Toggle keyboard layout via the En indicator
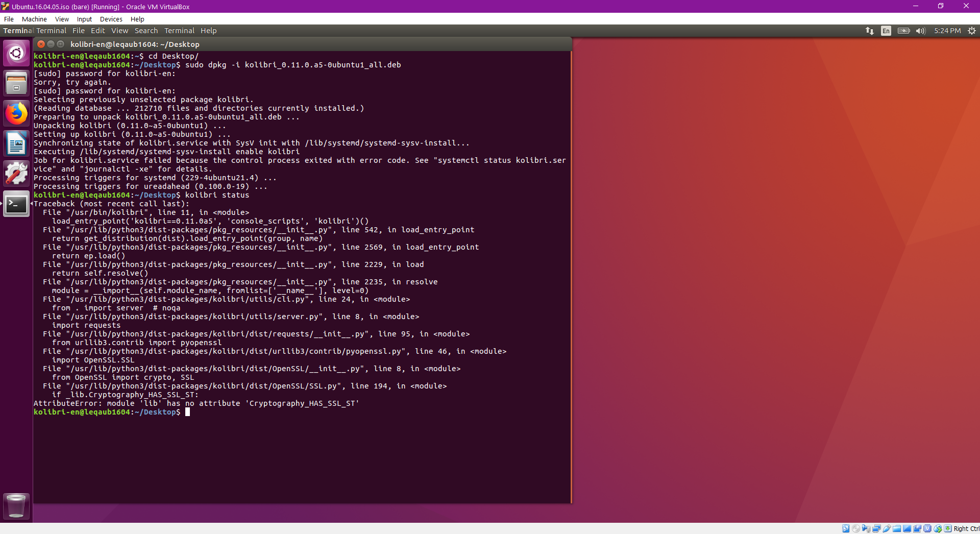Image resolution: width=980 pixels, height=534 pixels. click(x=886, y=31)
